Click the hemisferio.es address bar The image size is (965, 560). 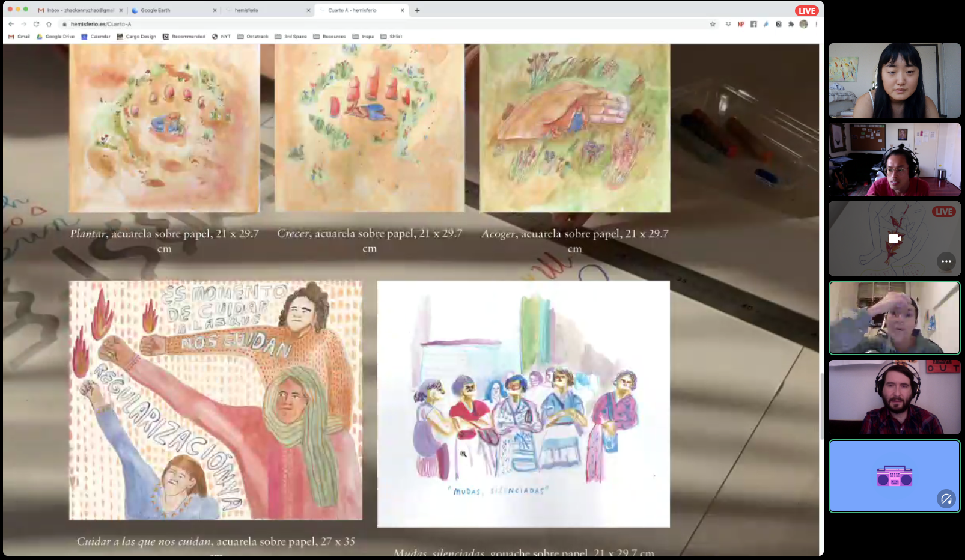click(385, 24)
